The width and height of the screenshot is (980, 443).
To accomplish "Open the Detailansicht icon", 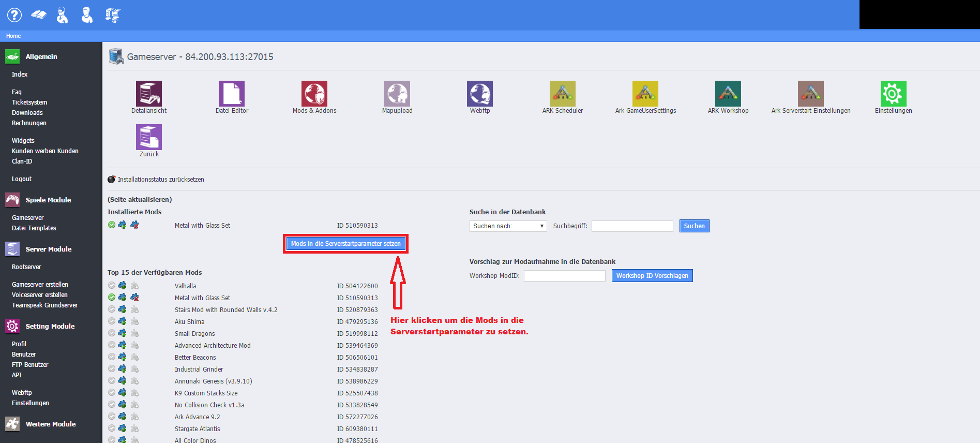I will 149,94.
